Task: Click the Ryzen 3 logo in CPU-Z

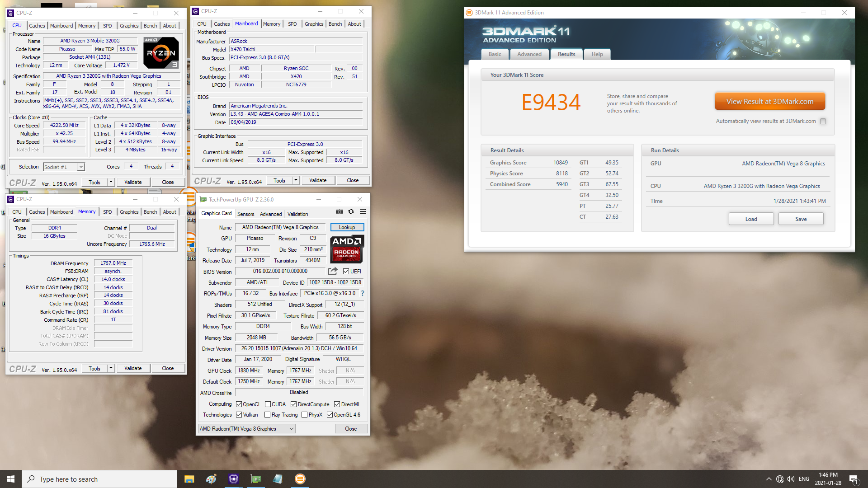Action: coord(161,53)
